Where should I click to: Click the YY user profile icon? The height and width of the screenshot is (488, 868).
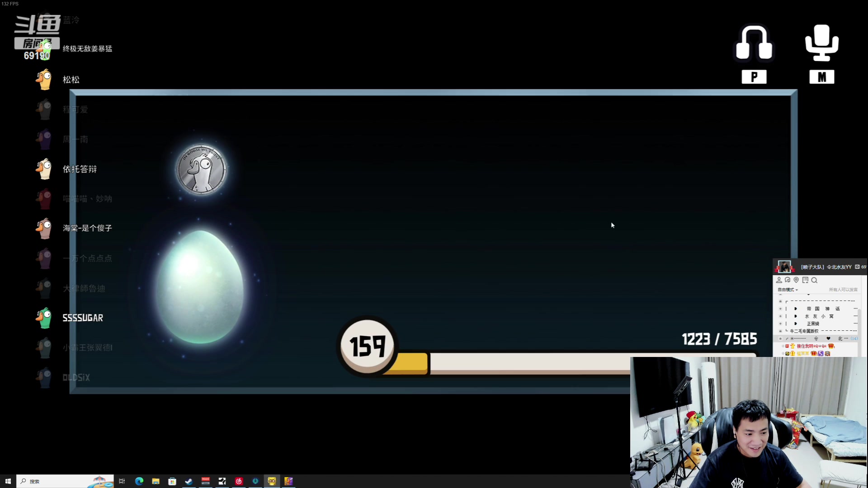(x=779, y=280)
